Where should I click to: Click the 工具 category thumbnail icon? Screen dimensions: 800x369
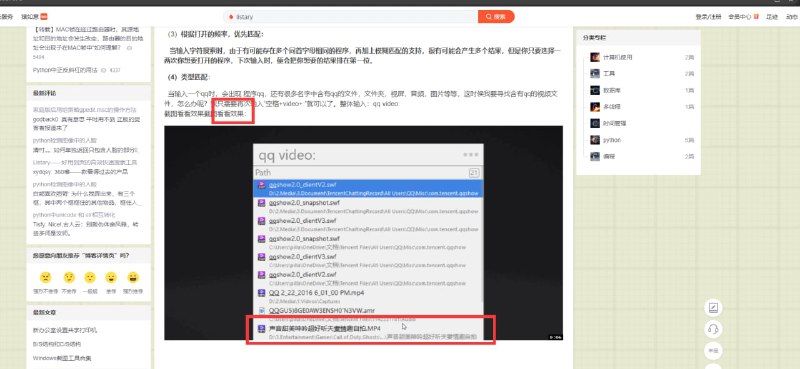(595, 73)
